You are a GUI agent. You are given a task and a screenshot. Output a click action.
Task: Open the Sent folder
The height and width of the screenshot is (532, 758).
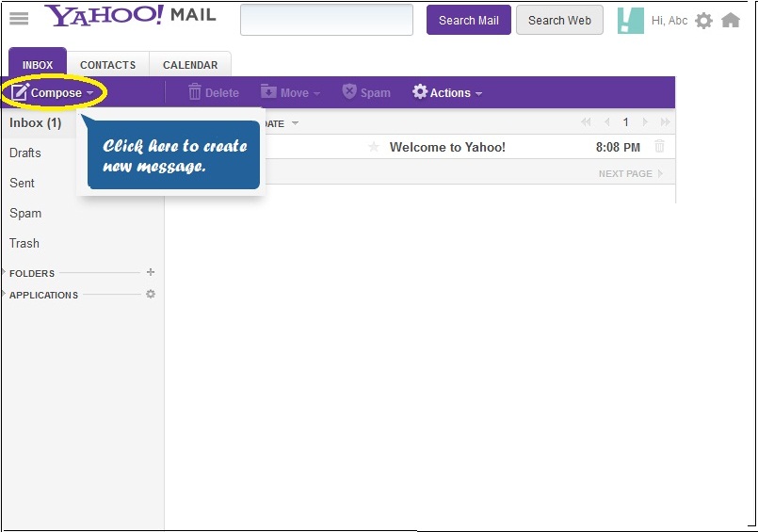point(22,183)
